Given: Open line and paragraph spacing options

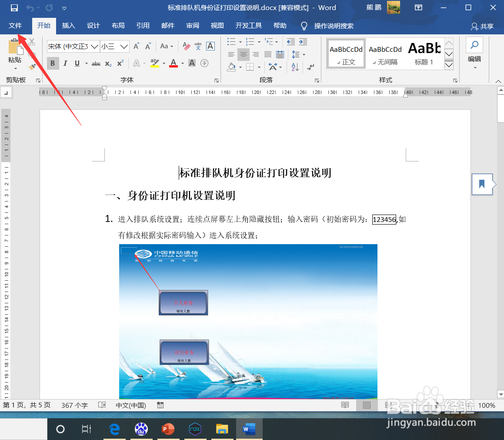Looking at the screenshot, I should point(298,54).
